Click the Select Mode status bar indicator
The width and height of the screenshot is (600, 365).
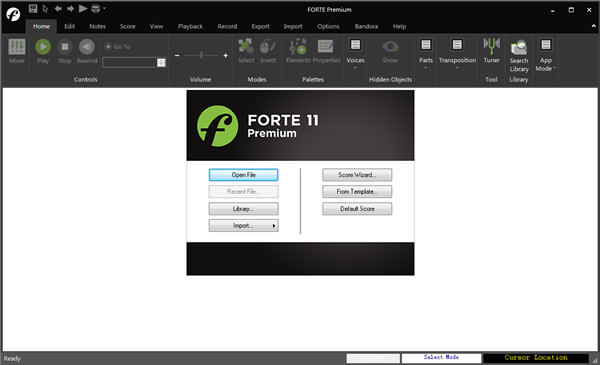(441, 358)
